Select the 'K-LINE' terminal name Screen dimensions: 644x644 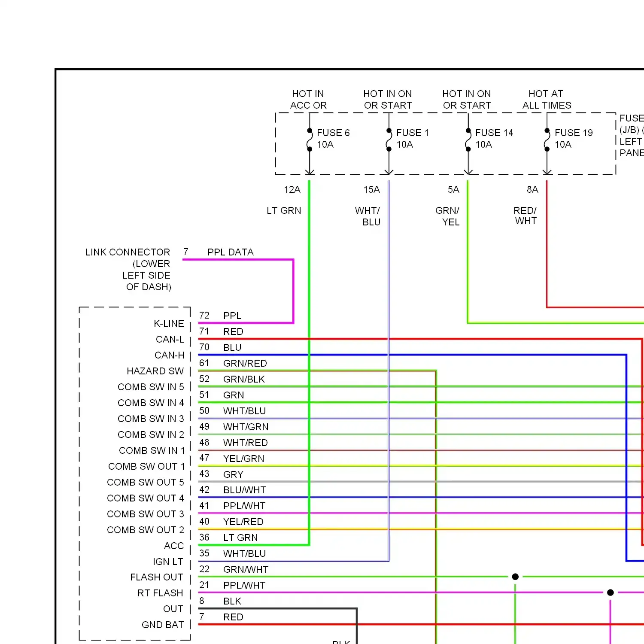pos(169,323)
